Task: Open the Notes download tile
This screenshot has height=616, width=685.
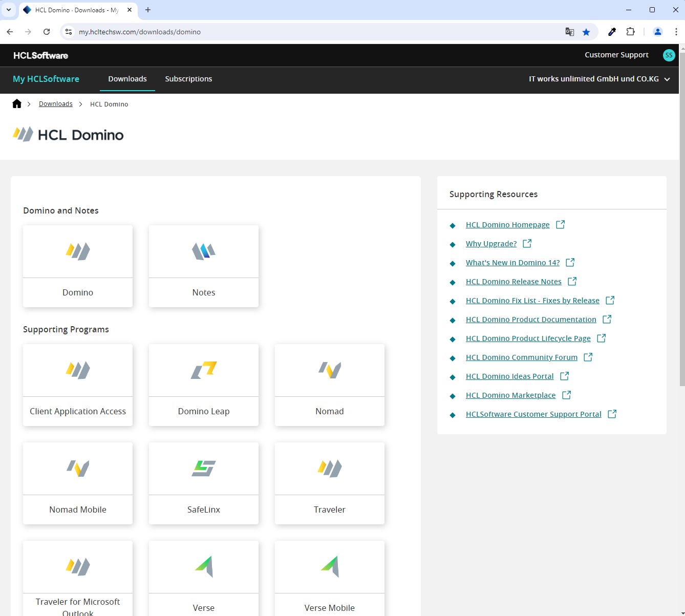Action: coord(204,266)
